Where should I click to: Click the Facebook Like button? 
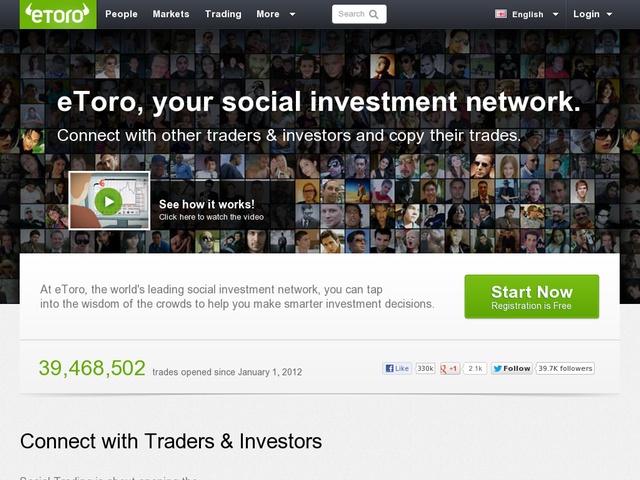point(397,369)
